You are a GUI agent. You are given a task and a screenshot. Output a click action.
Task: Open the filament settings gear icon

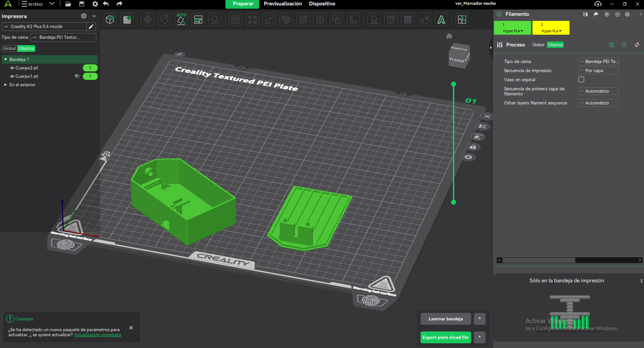[x=627, y=14]
